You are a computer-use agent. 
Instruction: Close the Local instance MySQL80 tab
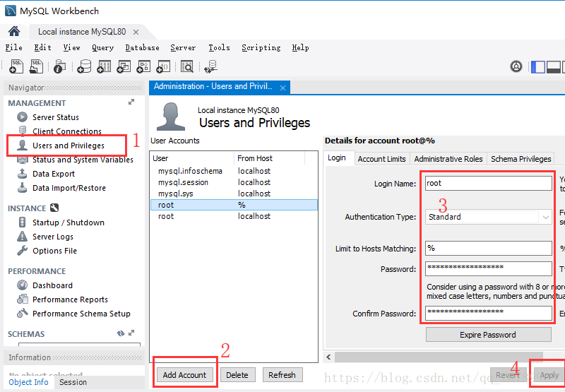[136, 32]
